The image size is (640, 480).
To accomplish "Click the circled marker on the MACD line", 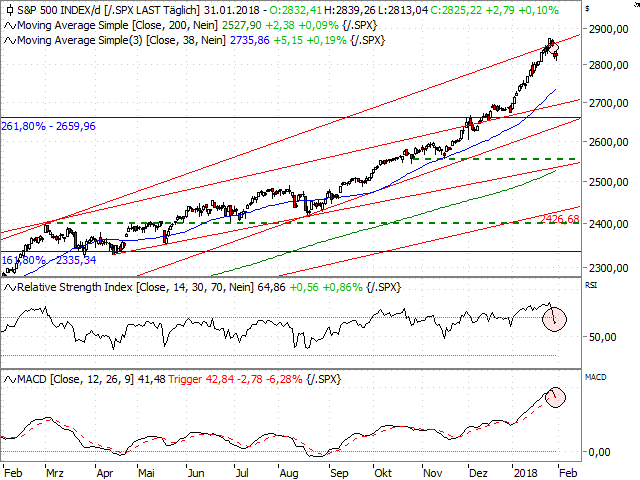I will pos(555,397).
